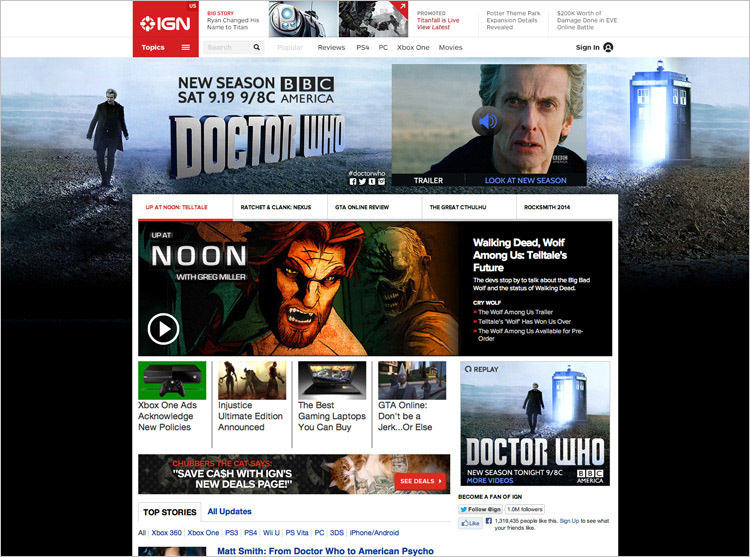Click the IGN logo
The image size is (750, 557).
[165, 23]
